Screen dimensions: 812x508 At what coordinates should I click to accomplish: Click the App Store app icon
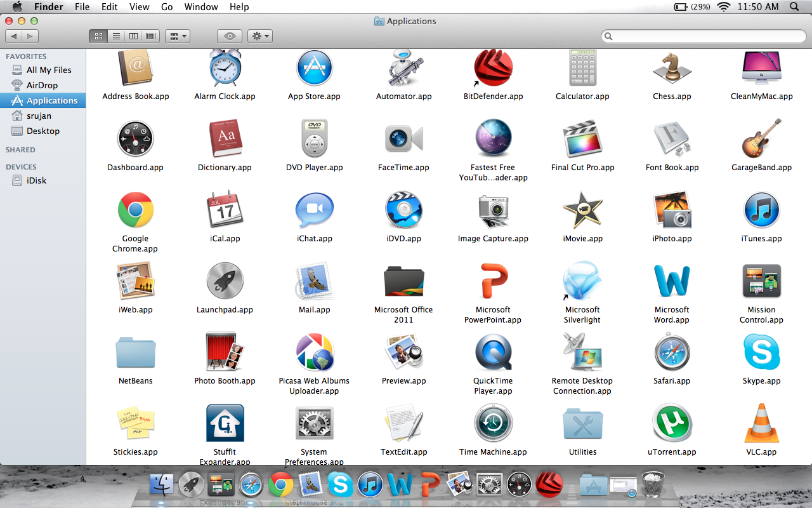click(315, 69)
